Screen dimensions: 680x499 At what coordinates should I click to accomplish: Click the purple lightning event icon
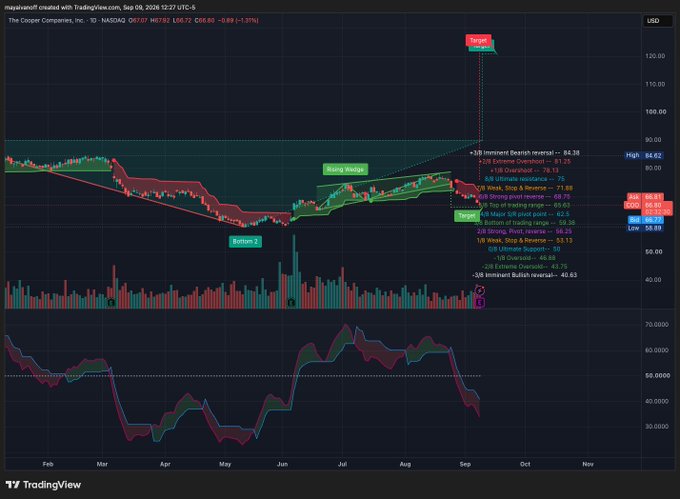click(x=480, y=290)
